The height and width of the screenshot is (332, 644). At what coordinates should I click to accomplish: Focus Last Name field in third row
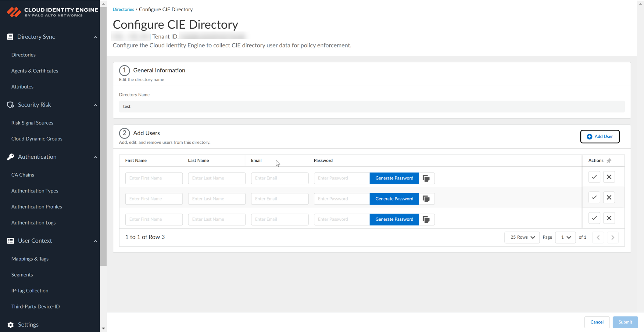click(x=217, y=219)
